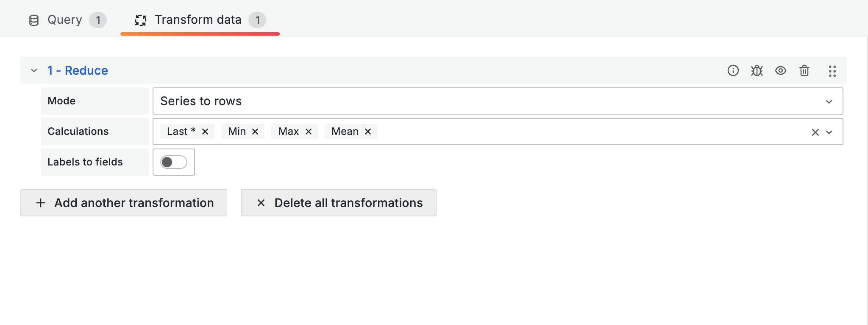This screenshot has width=868, height=325.
Task: Remove the Min calculation tag
Action: [255, 132]
